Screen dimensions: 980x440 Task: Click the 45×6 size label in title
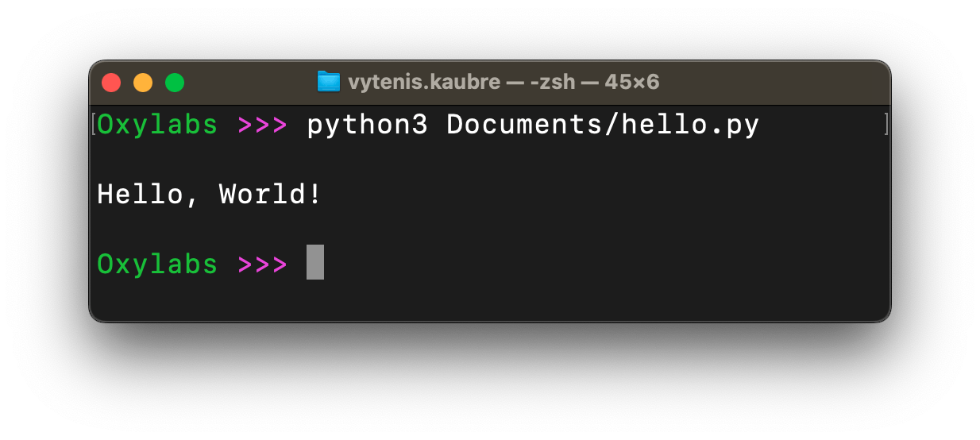click(632, 82)
